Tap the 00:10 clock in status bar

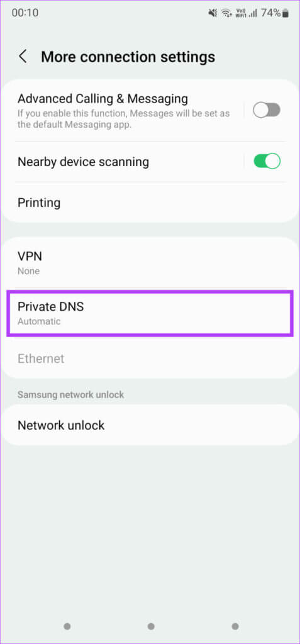(25, 13)
